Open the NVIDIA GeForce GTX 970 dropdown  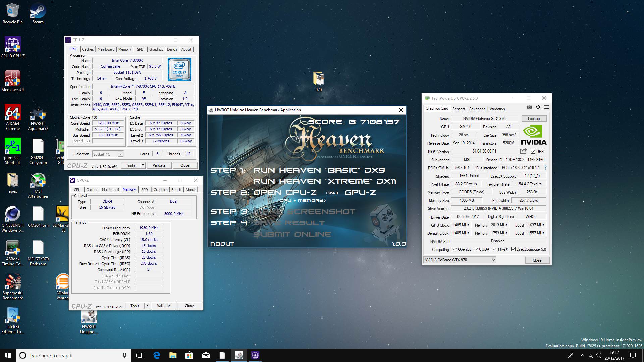click(x=460, y=260)
